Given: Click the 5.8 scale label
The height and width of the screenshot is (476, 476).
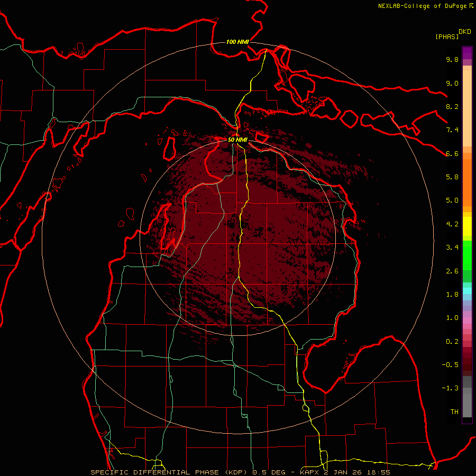Looking at the screenshot, I should pyautogui.click(x=452, y=177).
